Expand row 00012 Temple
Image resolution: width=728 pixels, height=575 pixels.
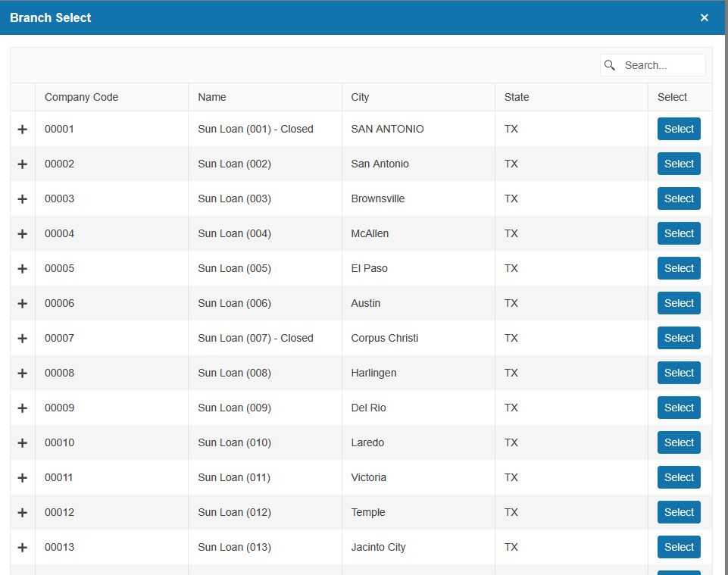pos(22,512)
